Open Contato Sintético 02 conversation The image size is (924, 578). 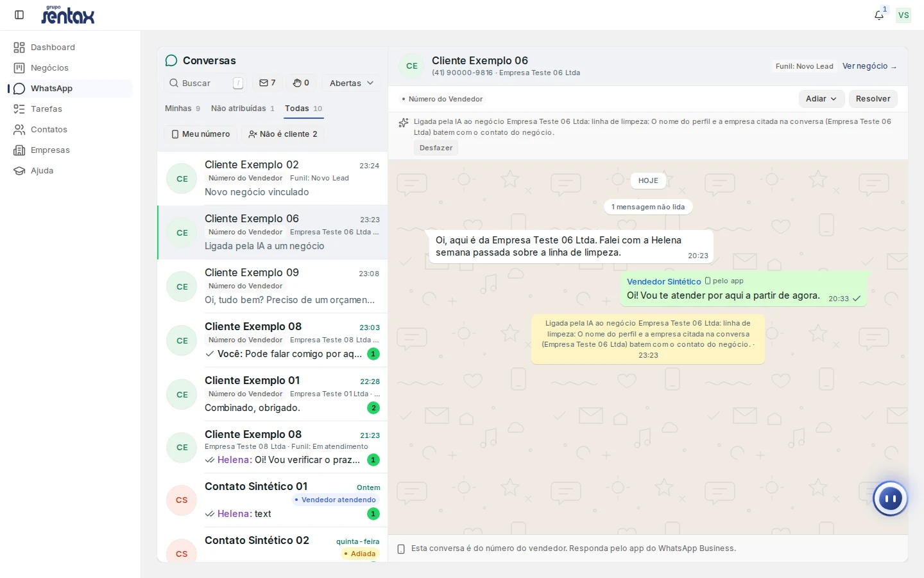coord(273,546)
